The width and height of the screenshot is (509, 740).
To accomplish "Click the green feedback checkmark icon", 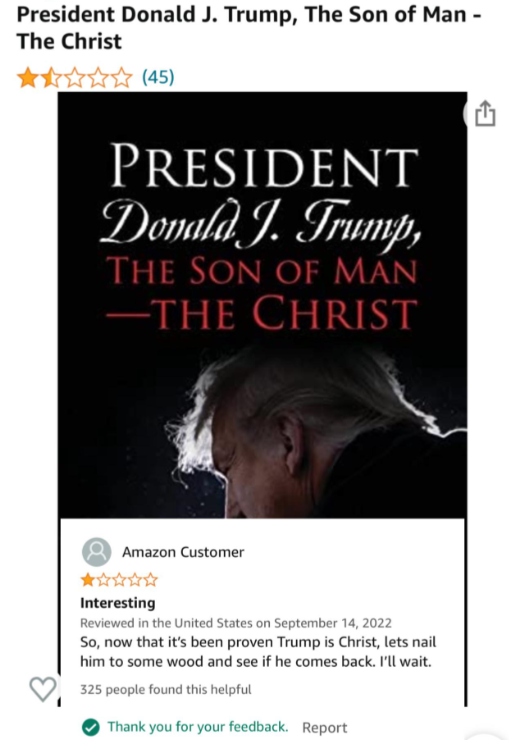I will pos(91,727).
